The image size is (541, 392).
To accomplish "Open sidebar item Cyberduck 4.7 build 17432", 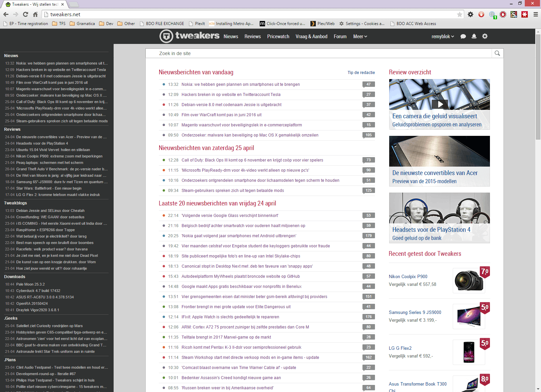I will click(x=38, y=291).
